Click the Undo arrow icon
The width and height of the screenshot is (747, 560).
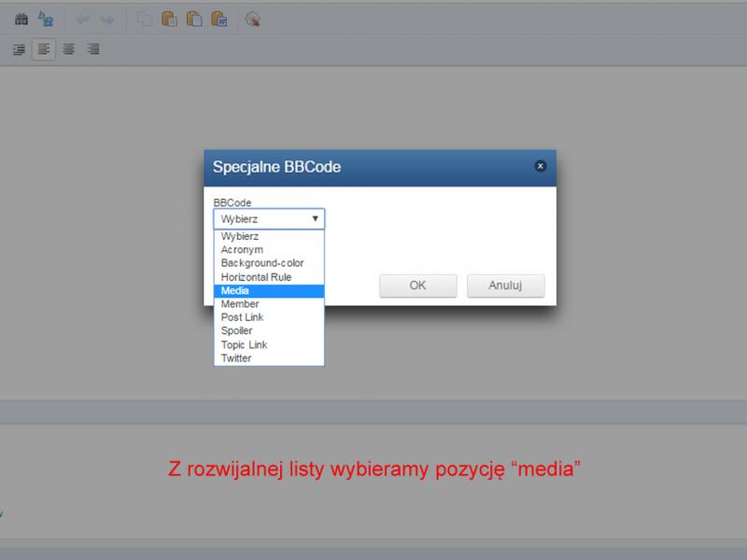(83, 19)
